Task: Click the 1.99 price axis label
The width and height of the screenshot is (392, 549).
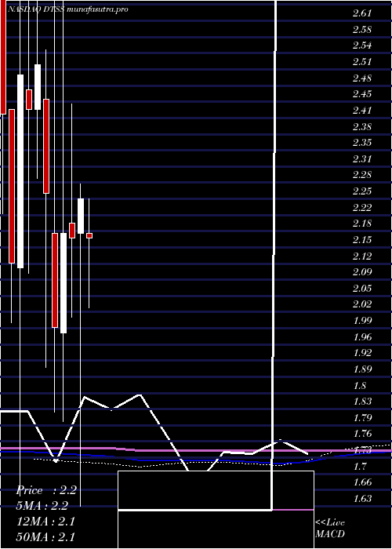Action: pyautogui.click(x=362, y=320)
